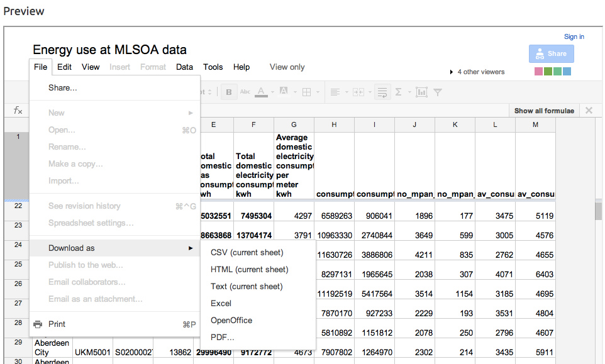The width and height of the screenshot is (605, 364).
Task: Click the fx formula icon
Action: (18, 111)
